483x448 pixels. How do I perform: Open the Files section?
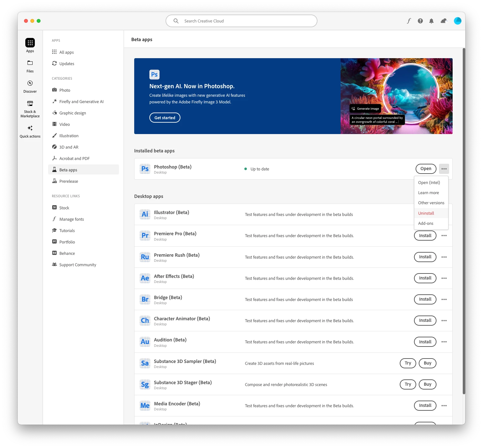tap(30, 66)
